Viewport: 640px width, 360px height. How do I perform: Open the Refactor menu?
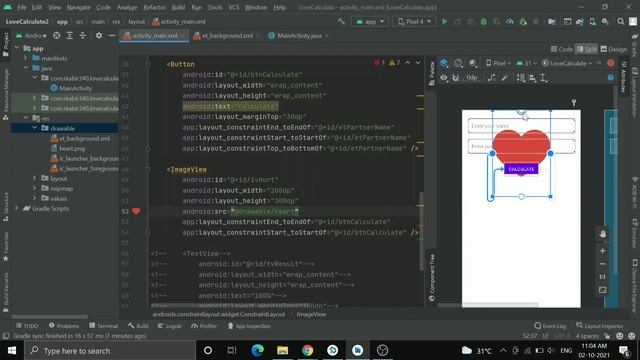tap(154, 7)
